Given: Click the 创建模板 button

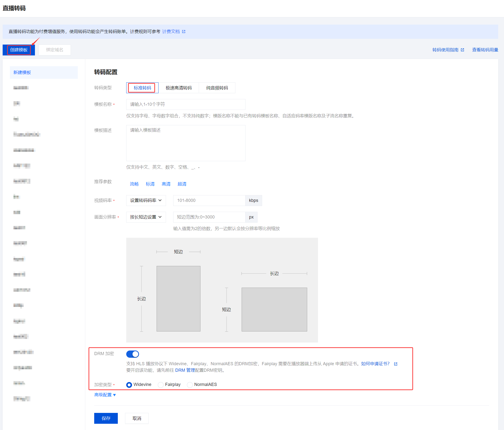Looking at the screenshot, I should pyautogui.click(x=19, y=50).
